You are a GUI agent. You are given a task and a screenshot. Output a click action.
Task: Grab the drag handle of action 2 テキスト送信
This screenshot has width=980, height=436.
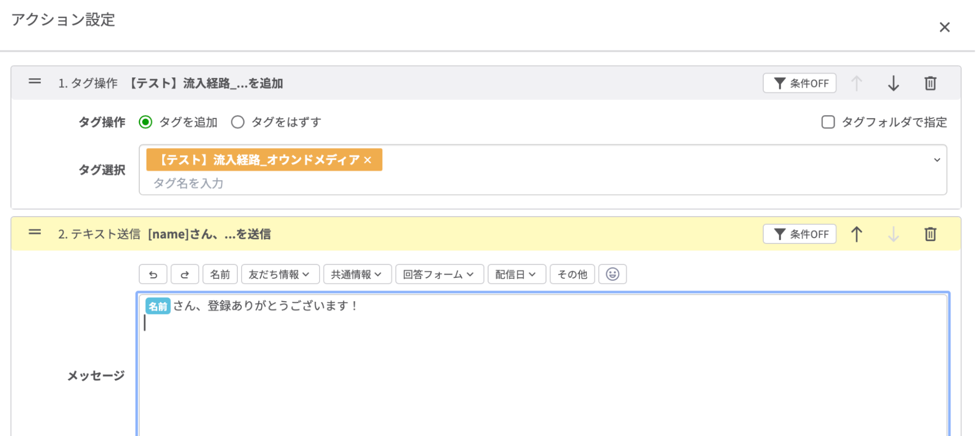(35, 233)
